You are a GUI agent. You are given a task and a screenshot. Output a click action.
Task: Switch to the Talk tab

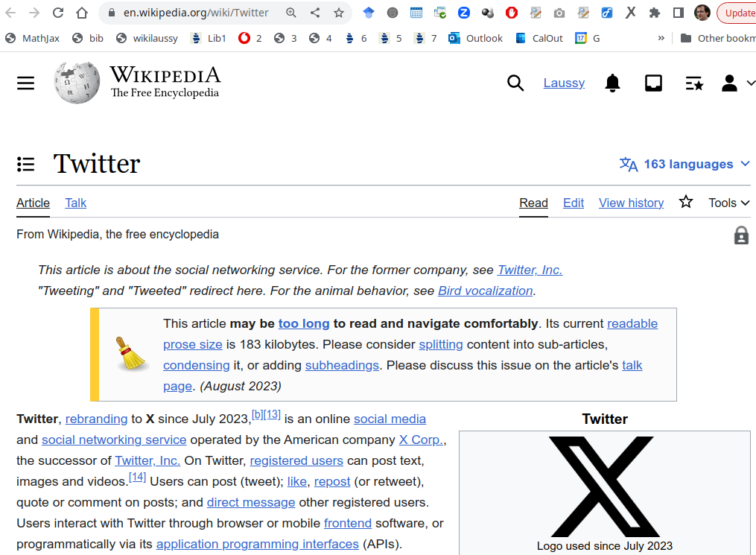pyautogui.click(x=75, y=203)
